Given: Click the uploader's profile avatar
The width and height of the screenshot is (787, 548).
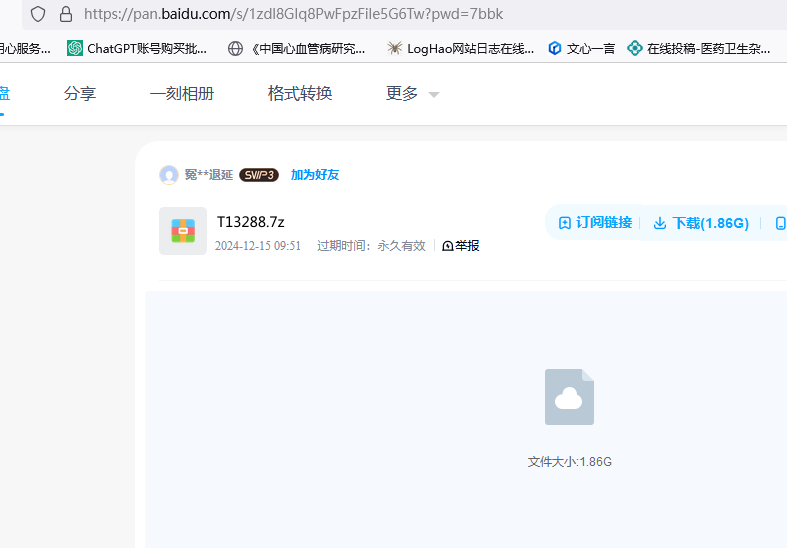Looking at the screenshot, I should [x=168, y=175].
